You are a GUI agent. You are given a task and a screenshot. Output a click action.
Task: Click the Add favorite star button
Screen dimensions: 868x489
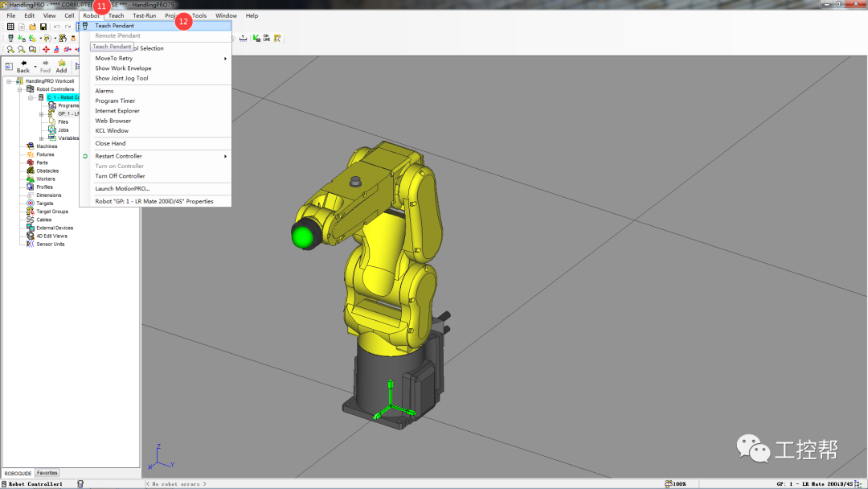pos(61,67)
